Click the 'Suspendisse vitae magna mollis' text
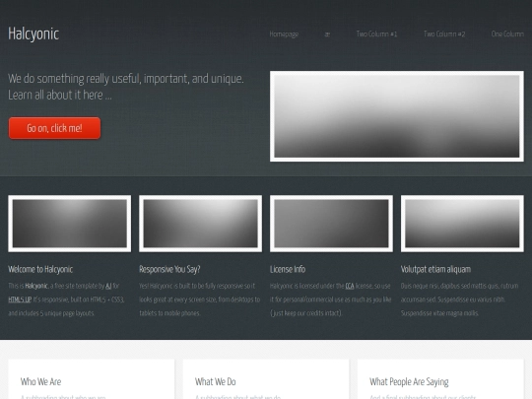 point(439,313)
